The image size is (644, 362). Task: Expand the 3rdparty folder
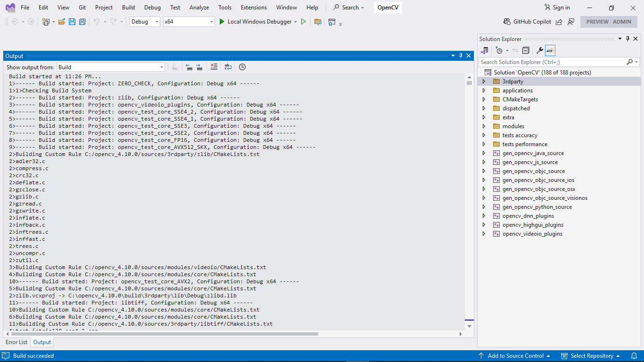(484, 82)
